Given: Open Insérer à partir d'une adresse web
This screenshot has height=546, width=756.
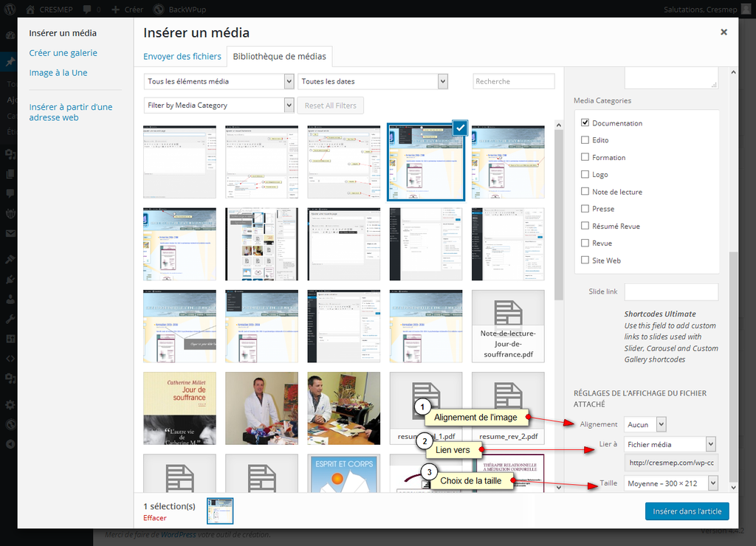Looking at the screenshot, I should coord(71,112).
